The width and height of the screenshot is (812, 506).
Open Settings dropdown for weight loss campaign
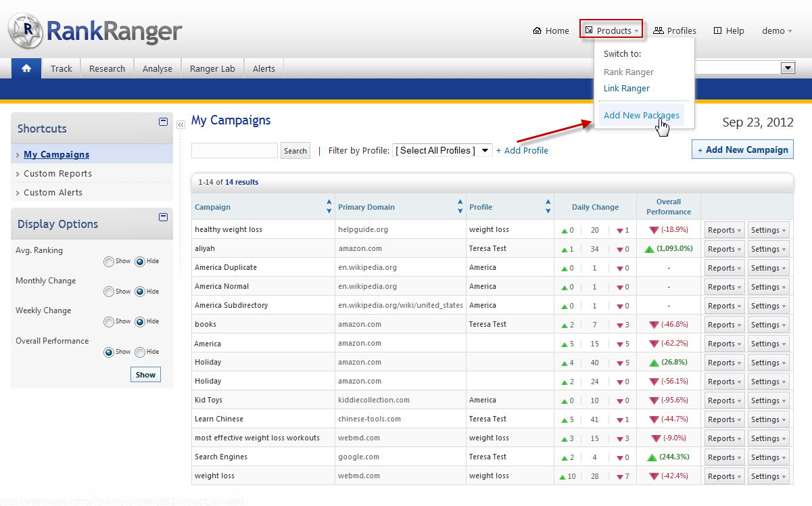[768, 476]
